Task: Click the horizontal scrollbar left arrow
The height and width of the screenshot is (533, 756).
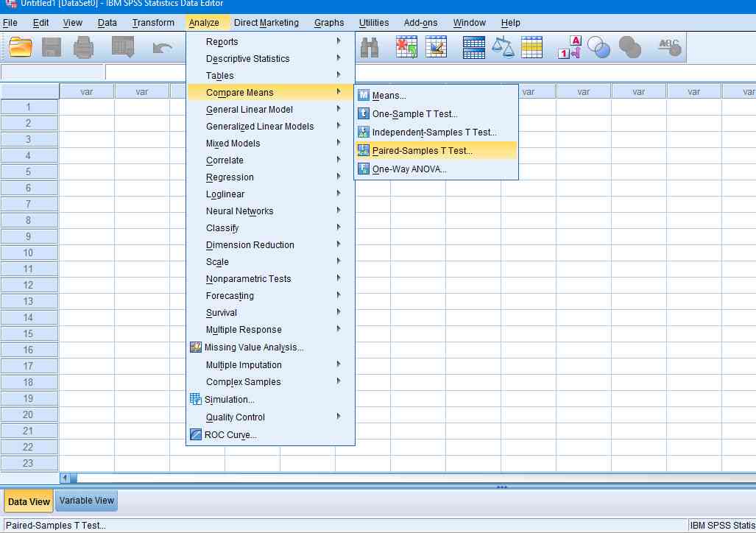Action: (65, 478)
